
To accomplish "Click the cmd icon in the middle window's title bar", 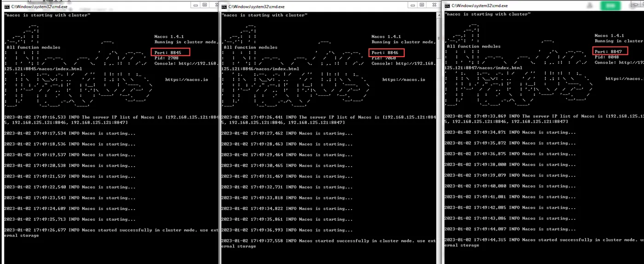I will (x=224, y=6).
